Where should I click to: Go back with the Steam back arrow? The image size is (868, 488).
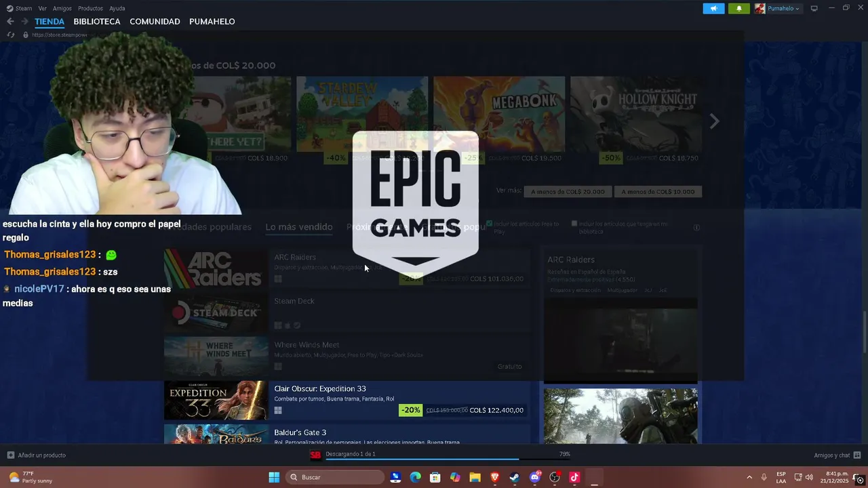pos(10,22)
